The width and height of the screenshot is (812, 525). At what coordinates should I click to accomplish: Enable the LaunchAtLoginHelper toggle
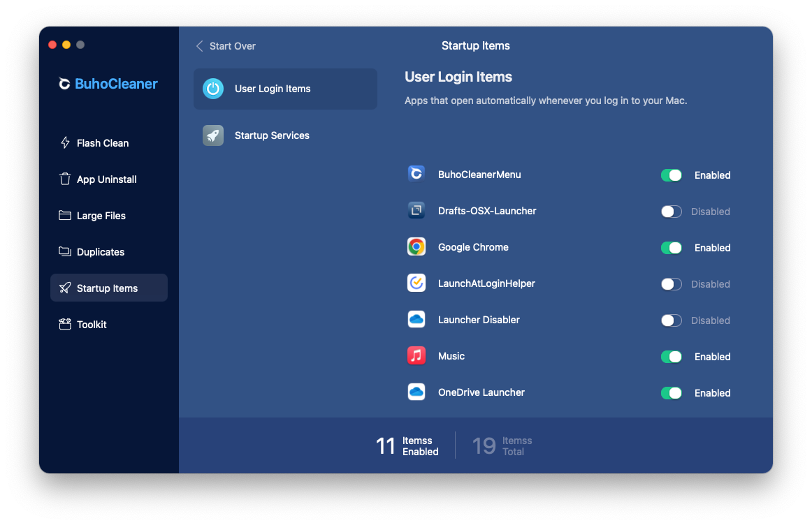671,284
